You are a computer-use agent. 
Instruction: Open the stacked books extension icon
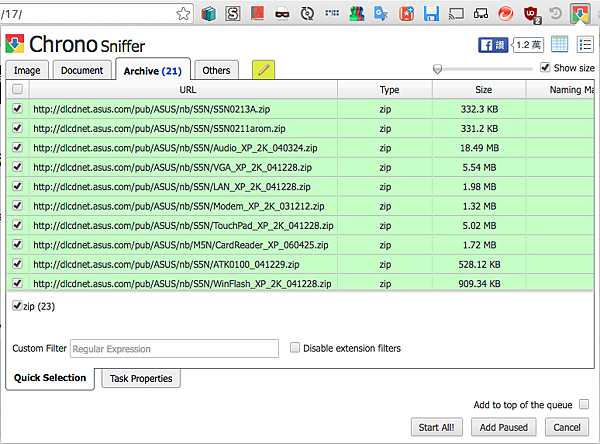(x=209, y=14)
